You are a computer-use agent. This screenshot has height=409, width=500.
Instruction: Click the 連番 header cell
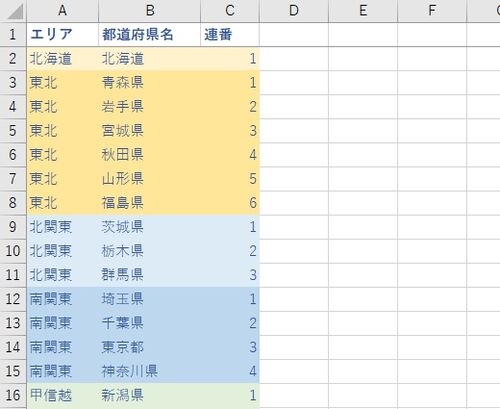[230, 34]
